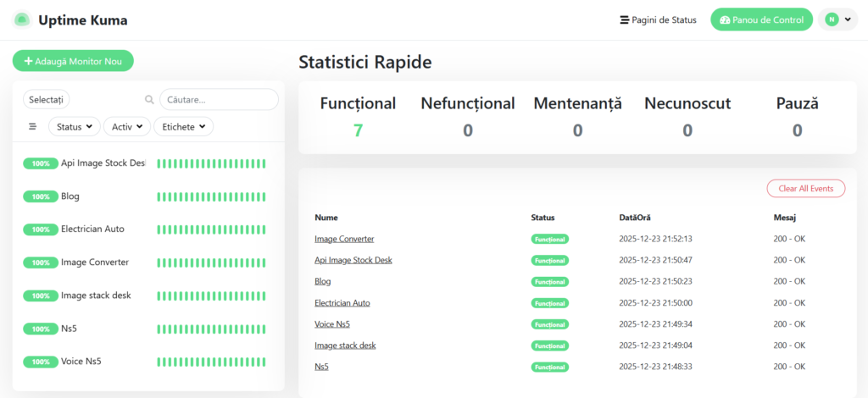Open Api Image Stock Desk event link
Viewport: 868px width, 398px height.
353,260
